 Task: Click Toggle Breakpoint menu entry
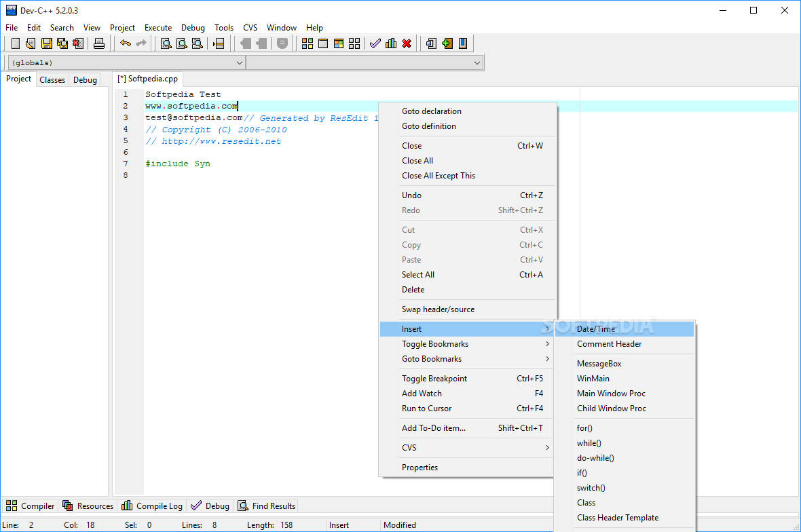(468, 379)
